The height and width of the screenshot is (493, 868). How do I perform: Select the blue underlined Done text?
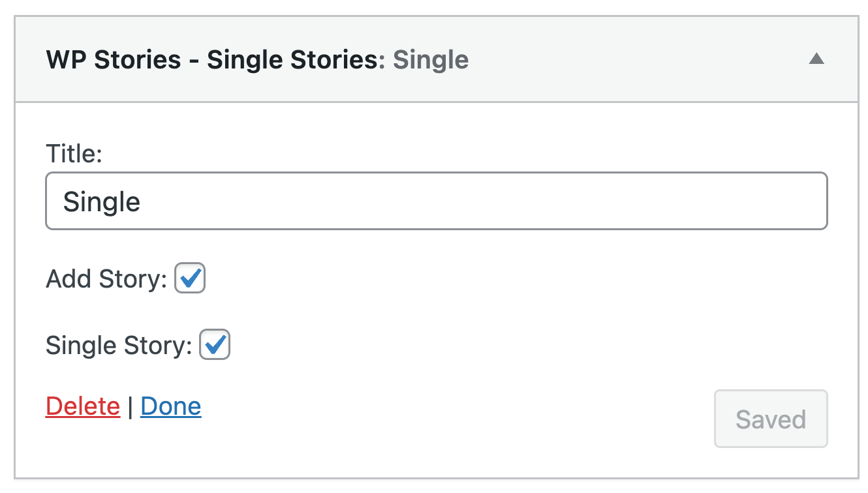pos(171,406)
